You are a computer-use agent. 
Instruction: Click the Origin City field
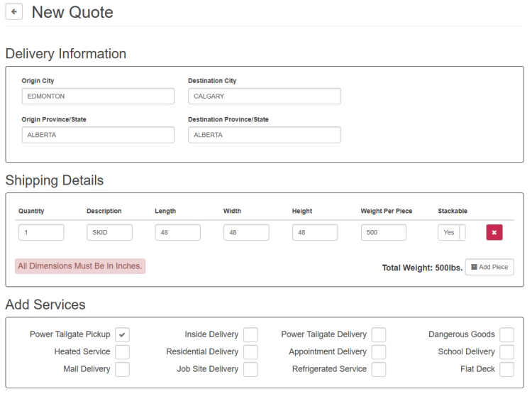[x=98, y=97]
